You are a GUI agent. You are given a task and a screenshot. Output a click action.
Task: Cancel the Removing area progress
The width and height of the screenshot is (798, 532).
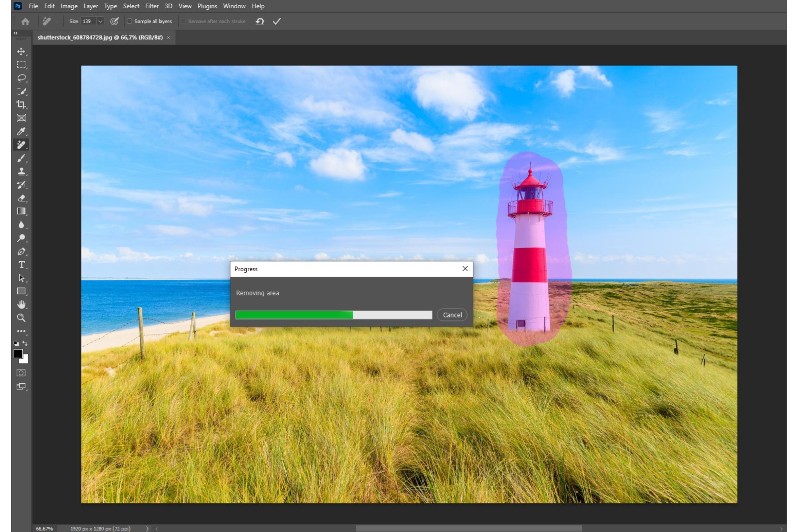coord(452,315)
